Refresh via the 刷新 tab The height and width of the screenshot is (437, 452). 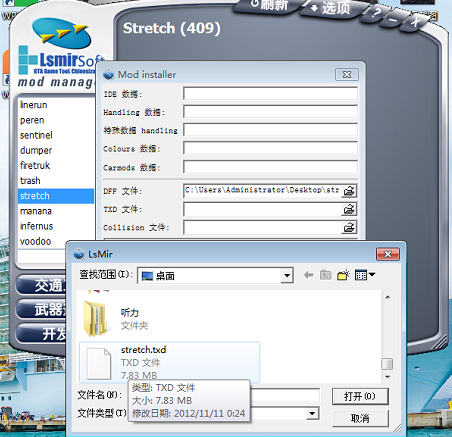[269, 5]
